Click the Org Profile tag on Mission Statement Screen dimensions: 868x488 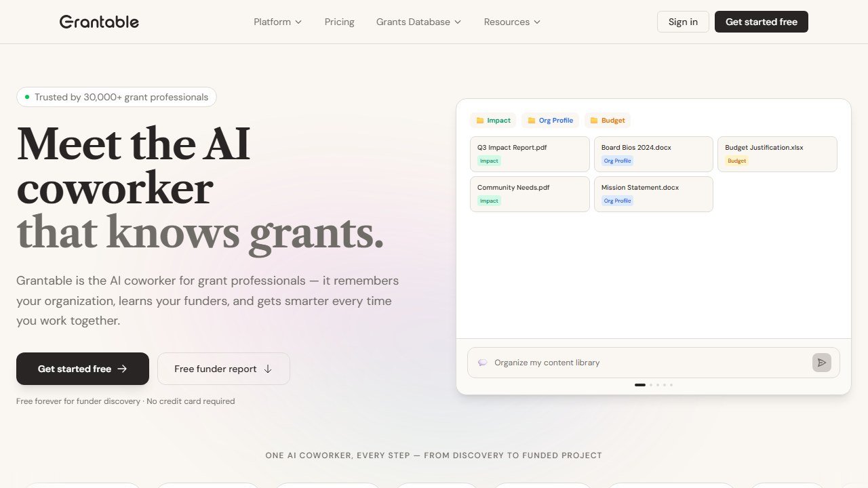tap(617, 201)
